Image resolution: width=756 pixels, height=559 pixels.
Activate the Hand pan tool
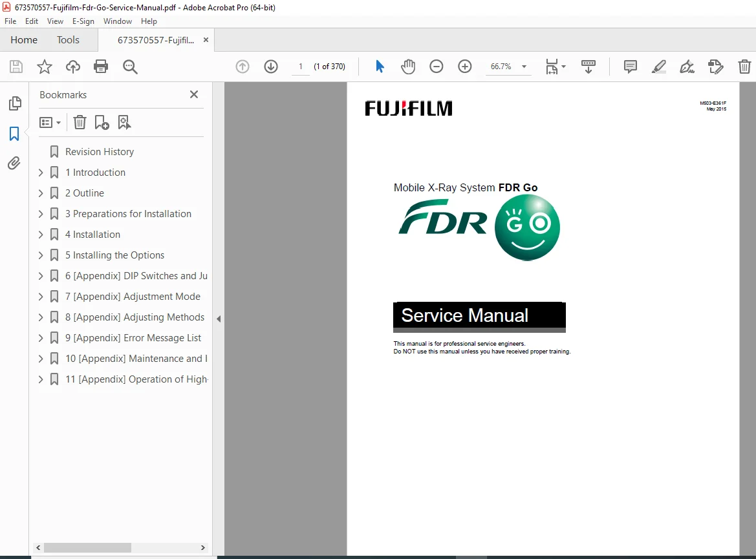coord(408,67)
